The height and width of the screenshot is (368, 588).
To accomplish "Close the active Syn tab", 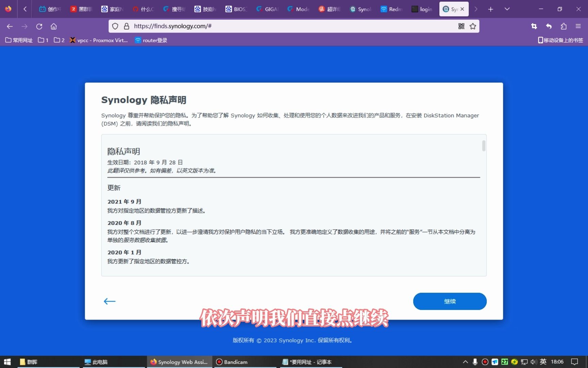I will (462, 9).
